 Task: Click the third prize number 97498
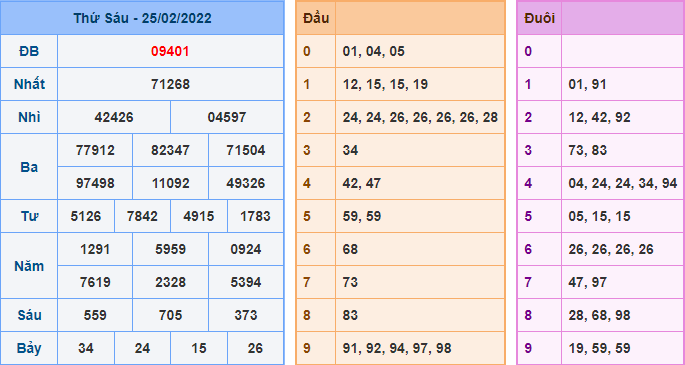click(x=95, y=183)
